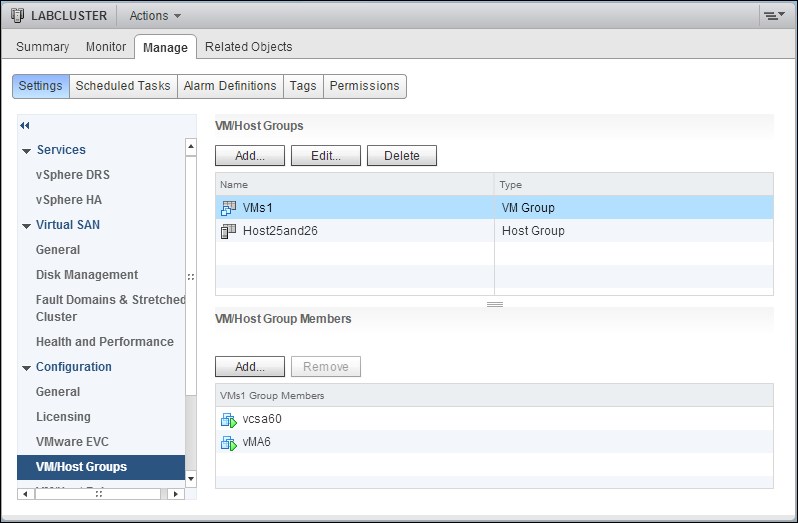This screenshot has width=798, height=523.
Task: Select VM/Host Groups in sidebar
Action: (101, 467)
